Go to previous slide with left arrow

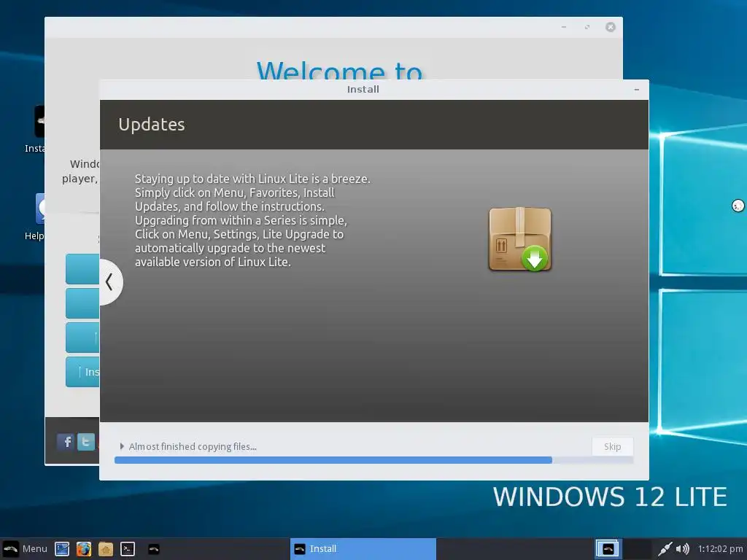tap(110, 282)
